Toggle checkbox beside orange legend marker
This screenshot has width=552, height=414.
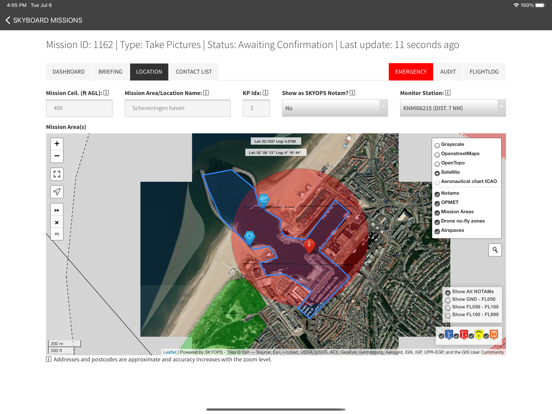486,336
